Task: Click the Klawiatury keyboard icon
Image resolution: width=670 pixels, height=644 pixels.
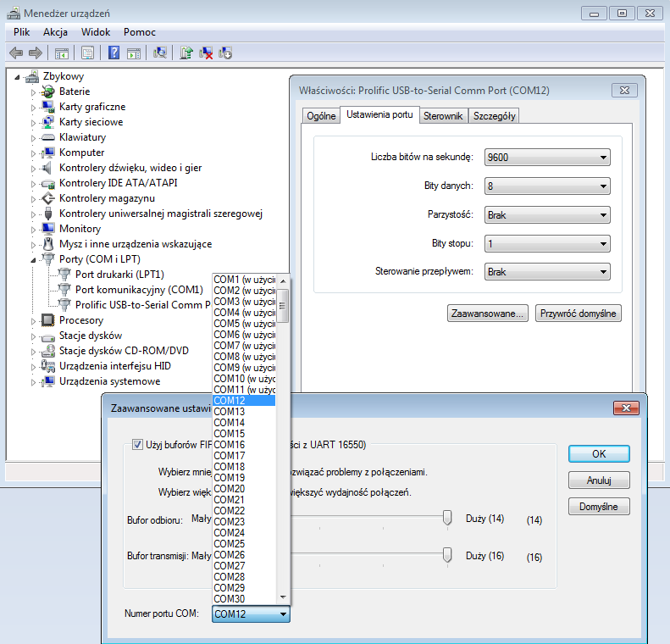Action: (x=48, y=137)
